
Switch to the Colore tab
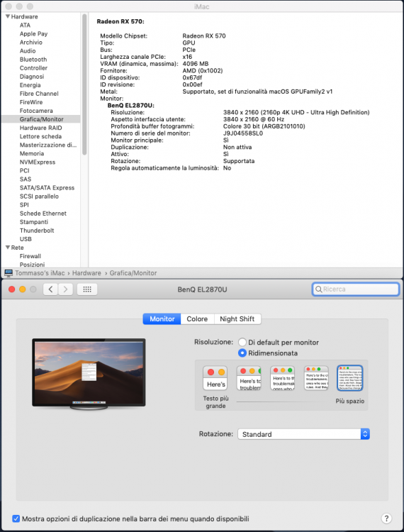tap(197, 319)
